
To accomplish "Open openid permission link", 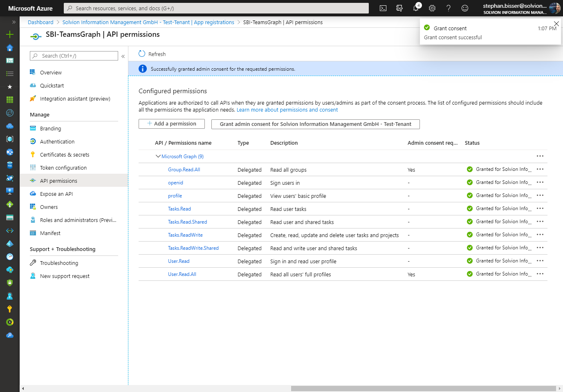I will tap(175, 183).
